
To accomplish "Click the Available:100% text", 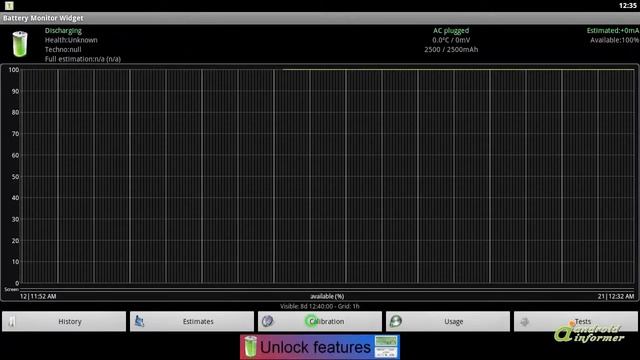I will tap(614, 40).
